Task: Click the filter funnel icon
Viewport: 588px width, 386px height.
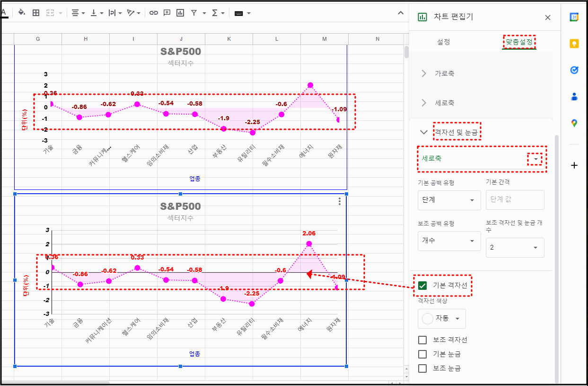Action: point(194,13)
